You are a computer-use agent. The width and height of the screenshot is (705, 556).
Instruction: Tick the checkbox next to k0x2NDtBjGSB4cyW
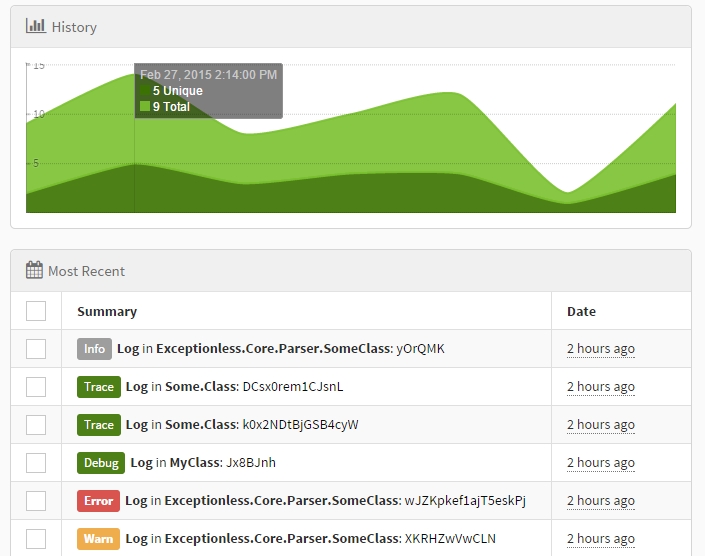click(x=36, y=425)
